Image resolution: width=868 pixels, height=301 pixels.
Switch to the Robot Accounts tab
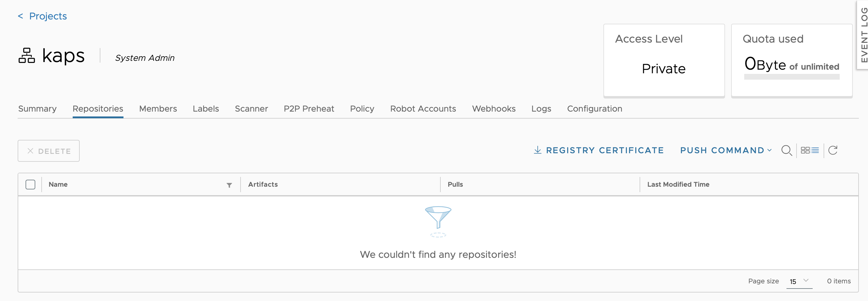[423, 109]
